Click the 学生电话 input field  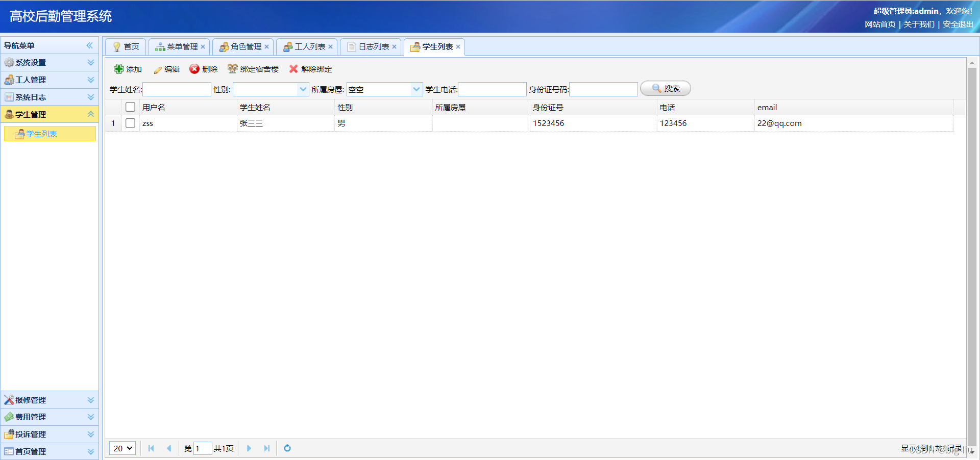tap(492, 89)
